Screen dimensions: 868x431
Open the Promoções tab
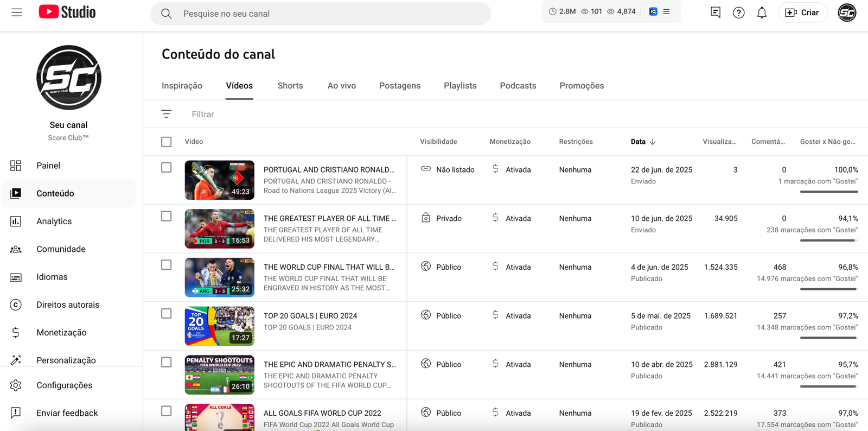coord(582,86)
